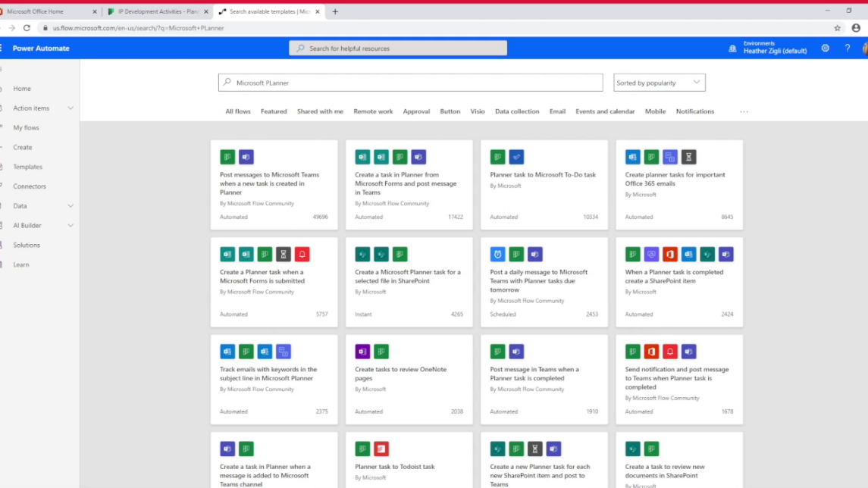The width and height of the screenshot is (868, 488).
Task: Open the settings gear in Power Automate header
Action: 825,48
